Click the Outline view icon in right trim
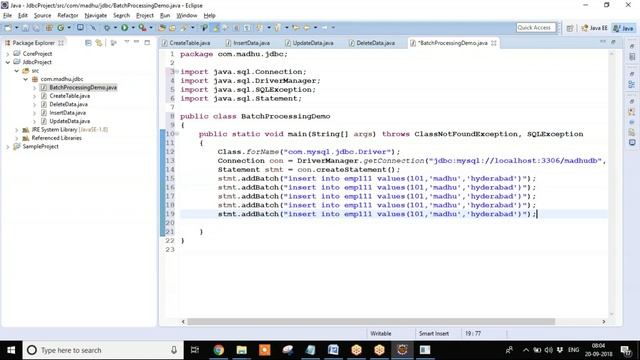This screenshot has height=360, width=640. 632,84
